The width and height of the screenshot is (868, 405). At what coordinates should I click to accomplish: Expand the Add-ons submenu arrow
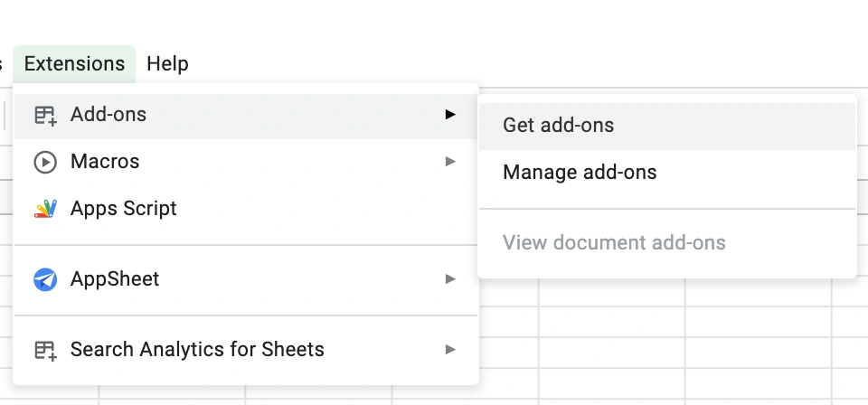tap(450, 115)
